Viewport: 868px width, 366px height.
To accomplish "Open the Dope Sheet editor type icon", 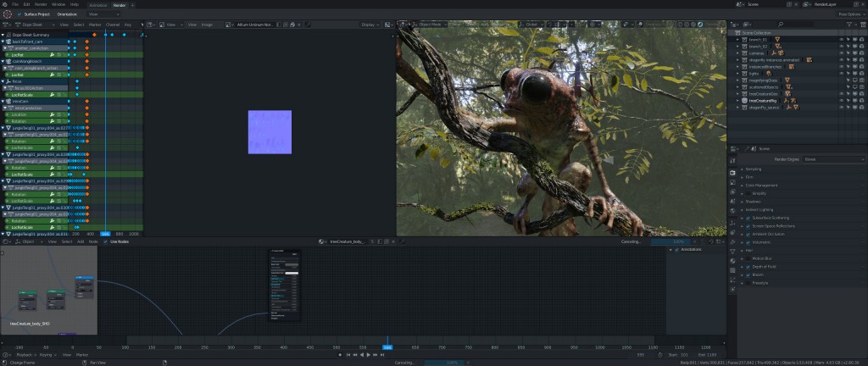I will [x=7, y=25].
